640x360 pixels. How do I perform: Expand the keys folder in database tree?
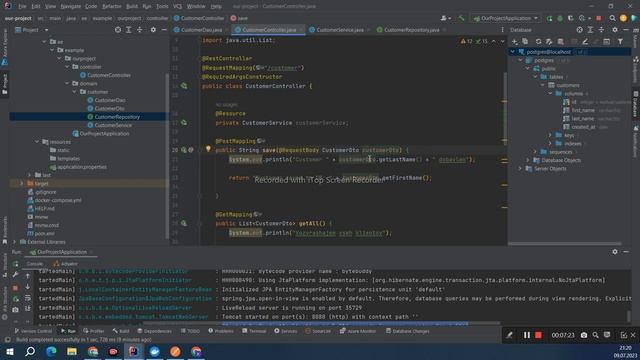pos(550,135)
